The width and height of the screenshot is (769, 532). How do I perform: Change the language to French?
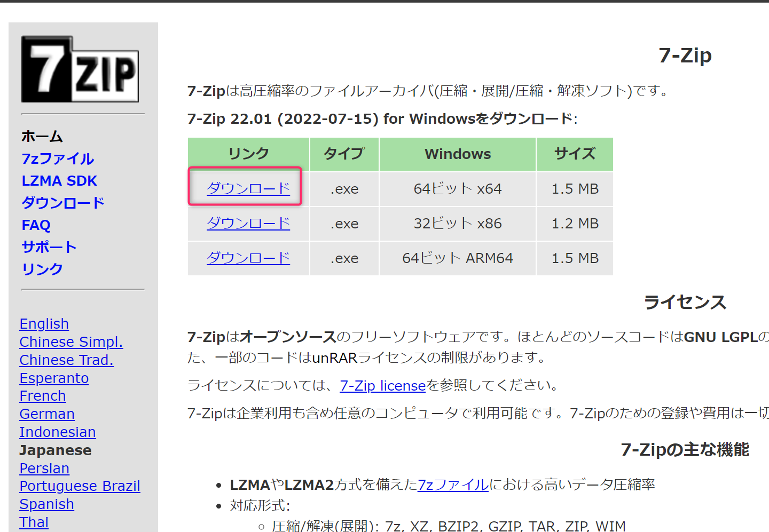point(43,396)
